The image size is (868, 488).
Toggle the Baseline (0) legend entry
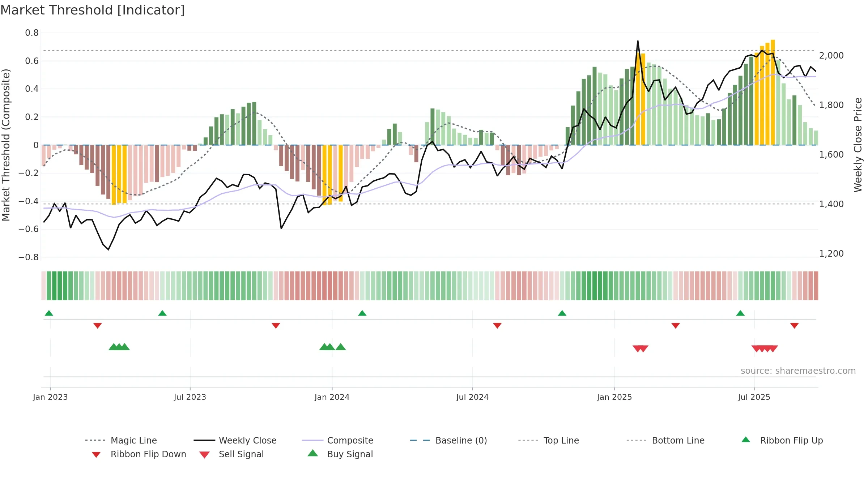[448, 440]
